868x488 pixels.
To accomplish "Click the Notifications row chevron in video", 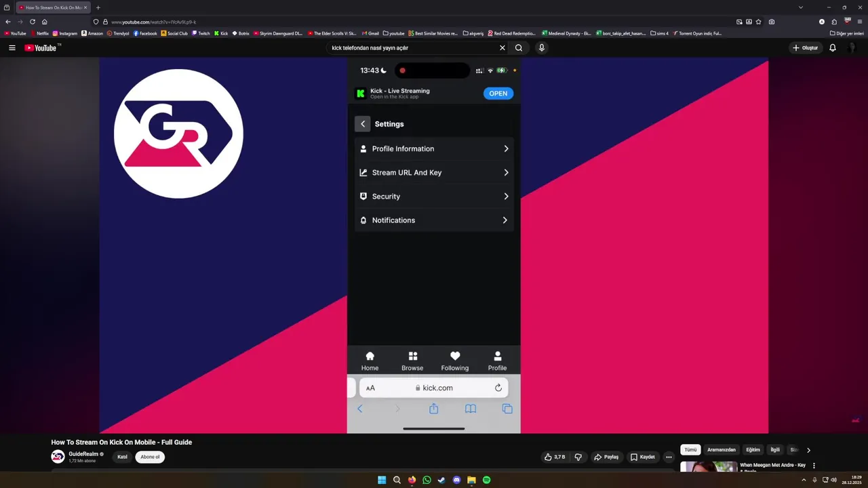I will [505, 220].
